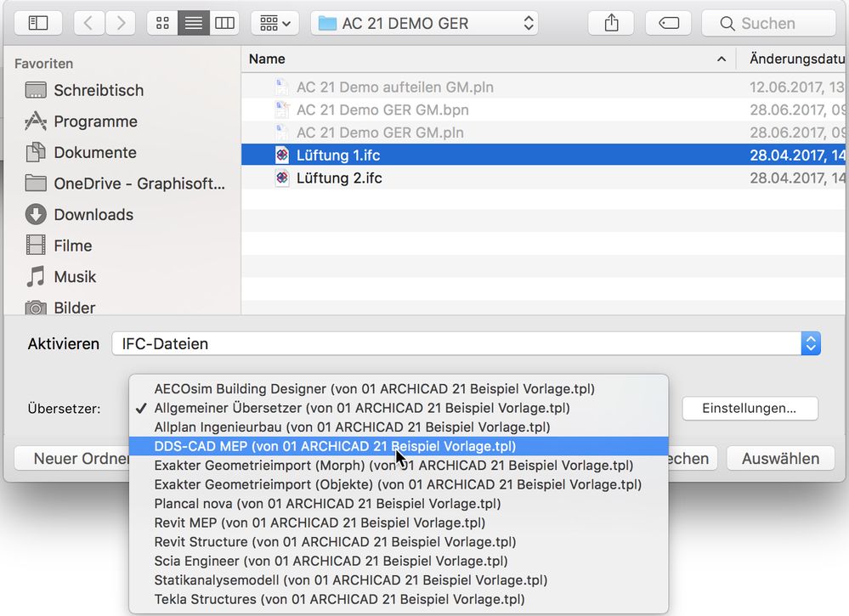849x616 pixels.
Task: Choose DDS-CAD MEP translator
Action: [x=399, y=446]
